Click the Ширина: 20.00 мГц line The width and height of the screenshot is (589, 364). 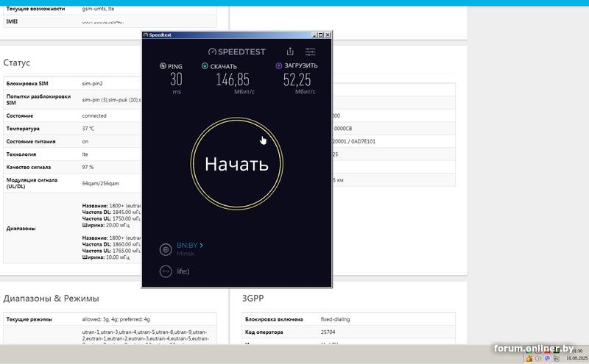pyautogui.click(x=106, y=225)
